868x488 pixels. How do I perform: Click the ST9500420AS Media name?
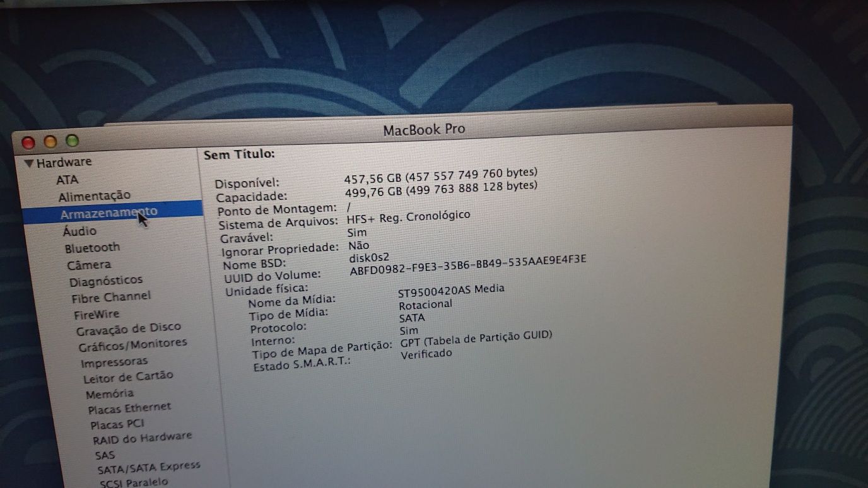(x=451, y=291)
